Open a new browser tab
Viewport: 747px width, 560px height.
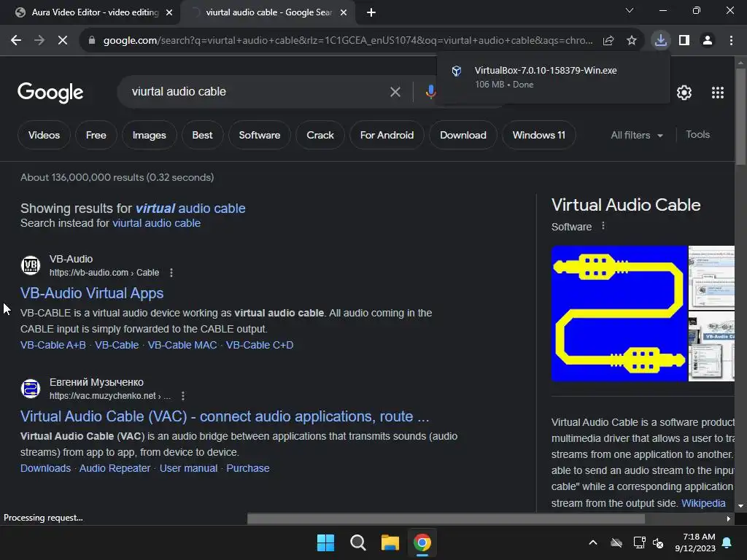click(x=371, y=12)
